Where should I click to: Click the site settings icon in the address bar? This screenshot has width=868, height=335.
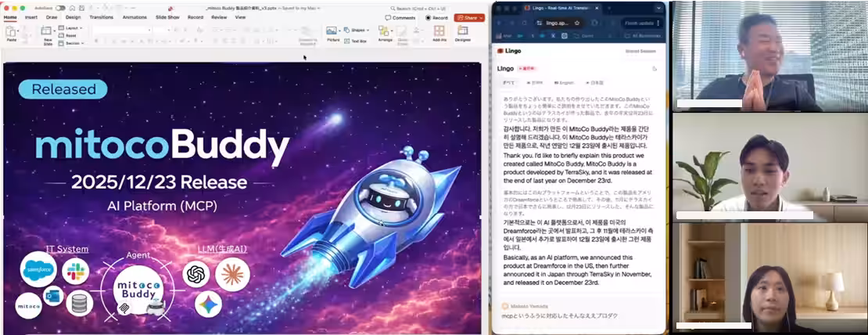click(540, 23)
